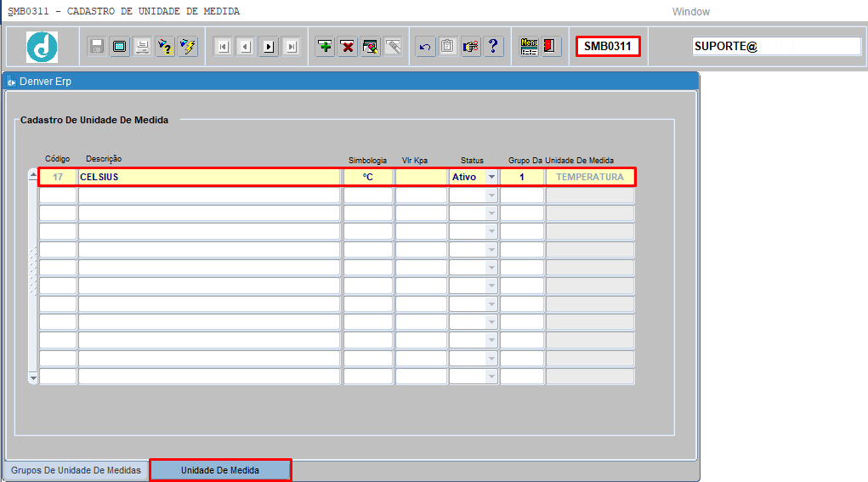868x482 pixels.
Task: Click the SUPORTE@ user field
Action: click(776, 47)
